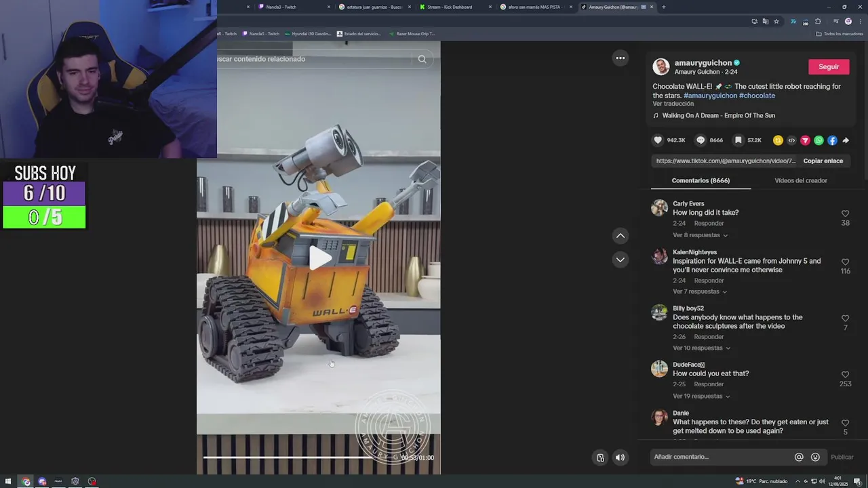This screenshot has height=488, width=868.
Task: Go to next video with down arrow
Action: [620, 260]
